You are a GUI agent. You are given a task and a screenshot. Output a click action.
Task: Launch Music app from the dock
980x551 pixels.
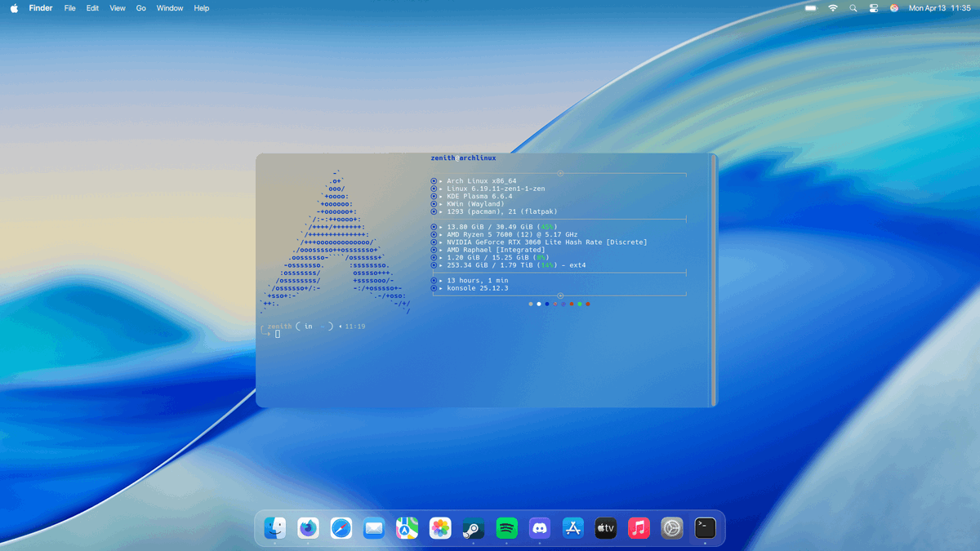click(x=639, y=528)
